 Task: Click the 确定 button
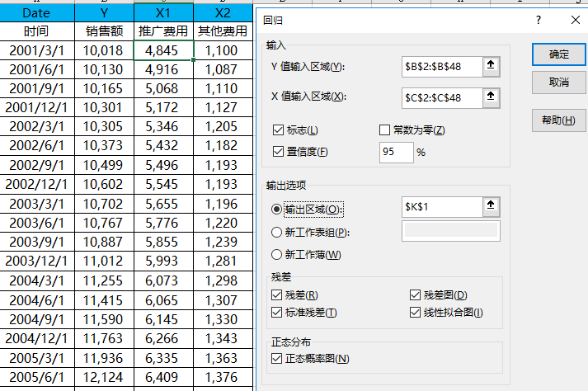(559, 54)
